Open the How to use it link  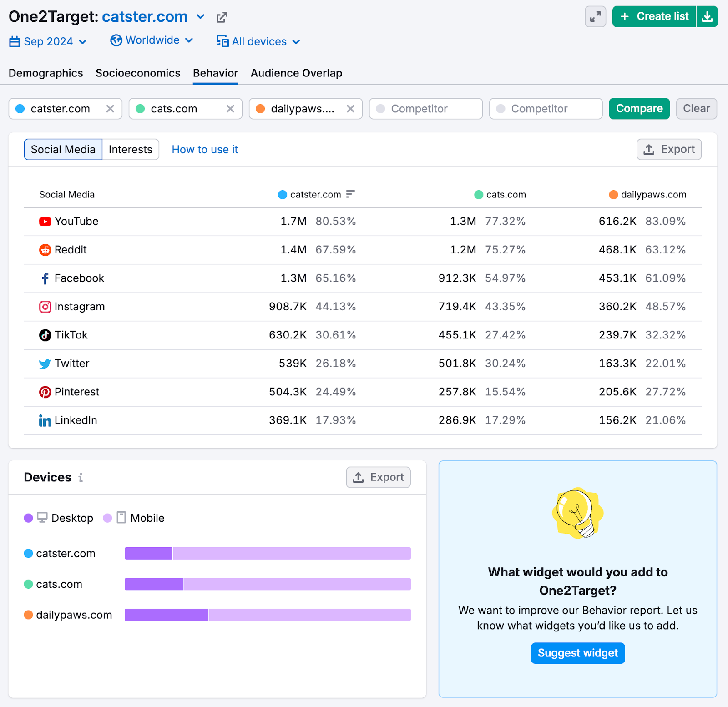click(x=205, y=149)
